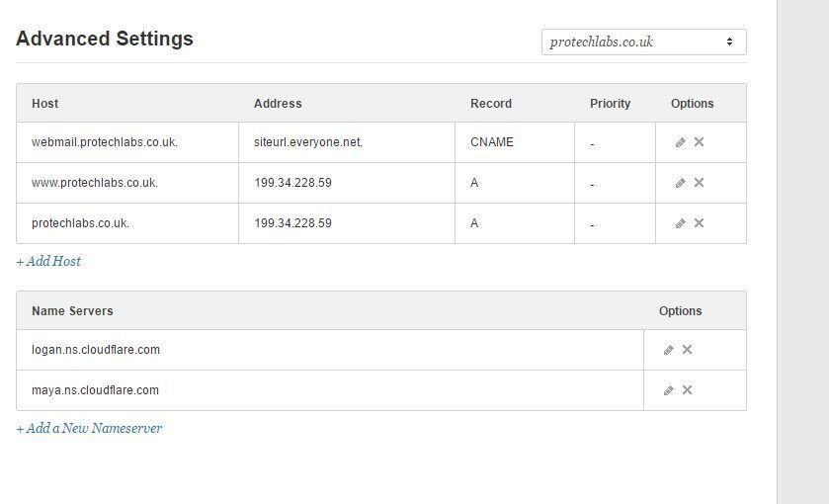Viewport: 829px width, 504px height.
Task: Edit the webmail.protechlabs.co.uk CNAME record
Action: pyautogui.click(x=681, y=142)
